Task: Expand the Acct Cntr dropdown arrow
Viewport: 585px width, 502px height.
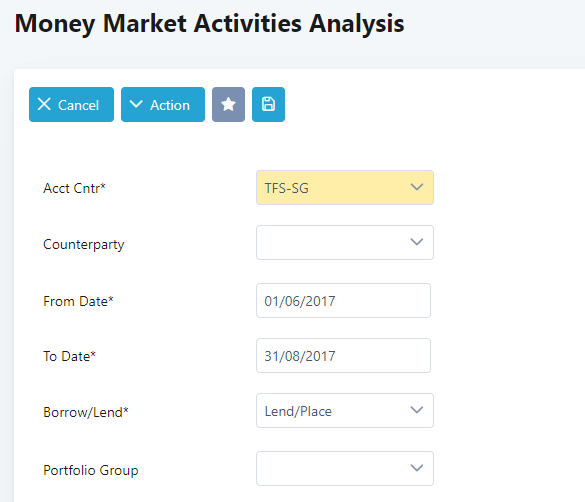Action: click(417, 187)
